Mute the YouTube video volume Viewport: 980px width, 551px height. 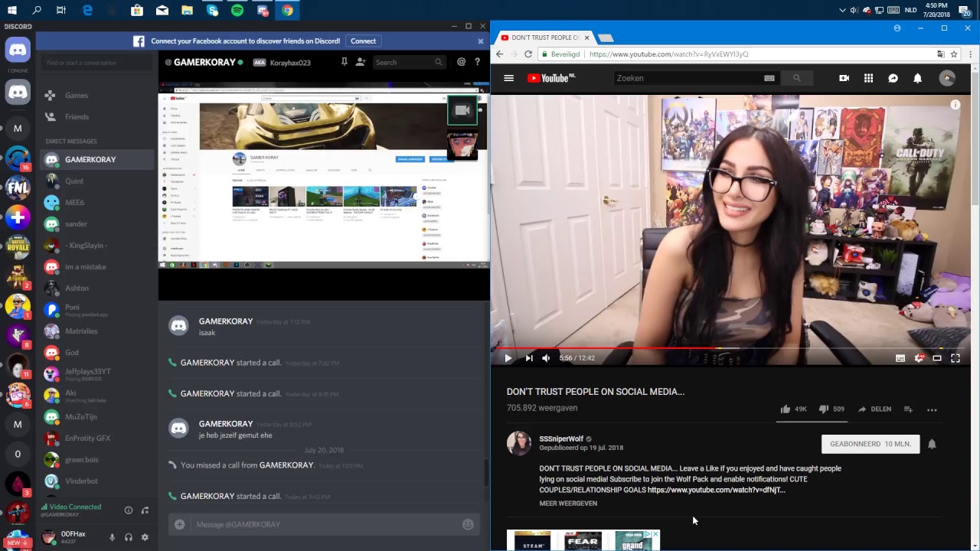point(546,358)
